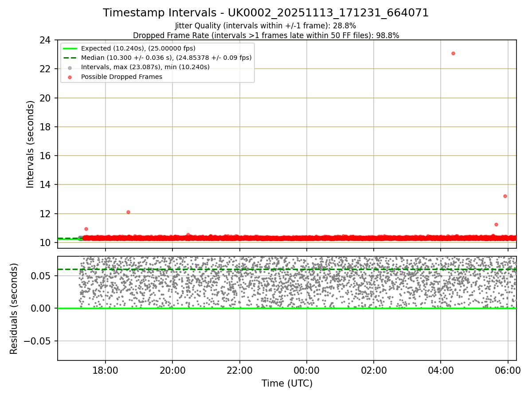The width and height of the screenshot is (532, 399).
Task: Click the 'Dropped Frame Rate' 98.8% subtitle line
Action: 266,35
